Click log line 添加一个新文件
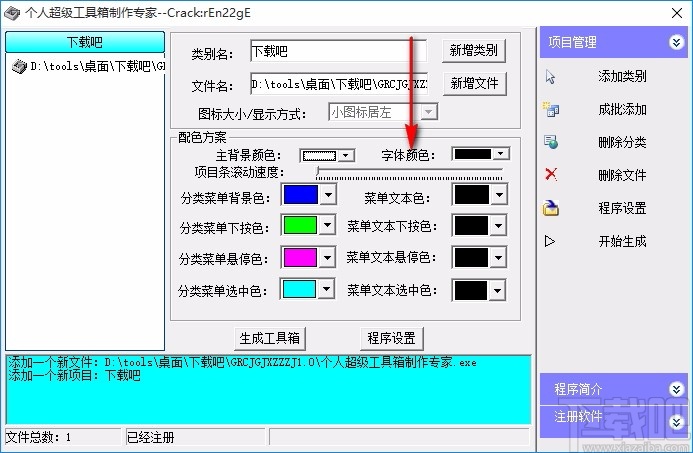 coord(242,362)
